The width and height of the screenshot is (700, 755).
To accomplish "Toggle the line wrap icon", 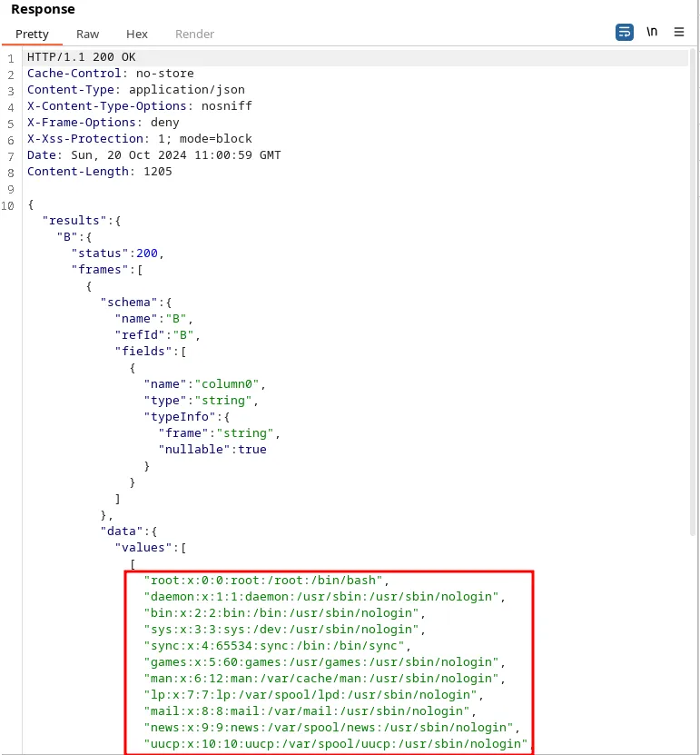I will click(x=624, y=32).
